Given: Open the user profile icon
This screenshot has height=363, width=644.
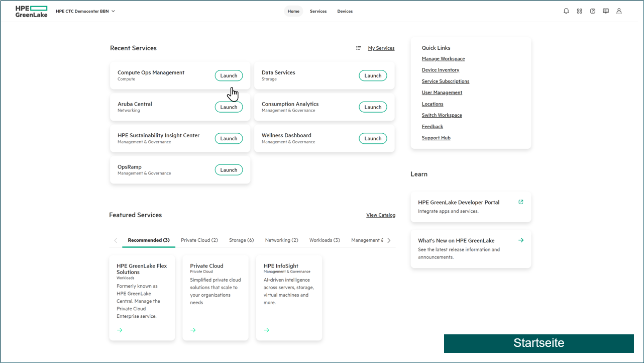Looking at the screenshot, I should click(x=619, y=11).
